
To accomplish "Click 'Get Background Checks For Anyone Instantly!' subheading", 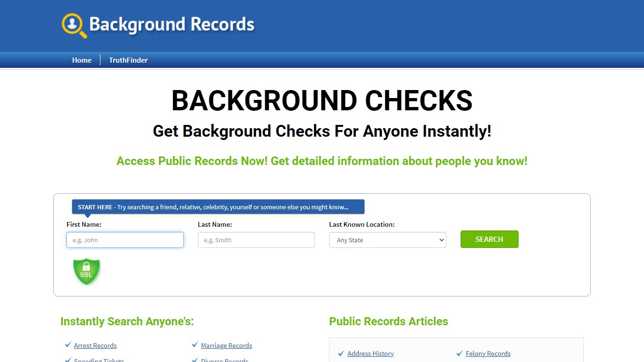I will [322, 131].
